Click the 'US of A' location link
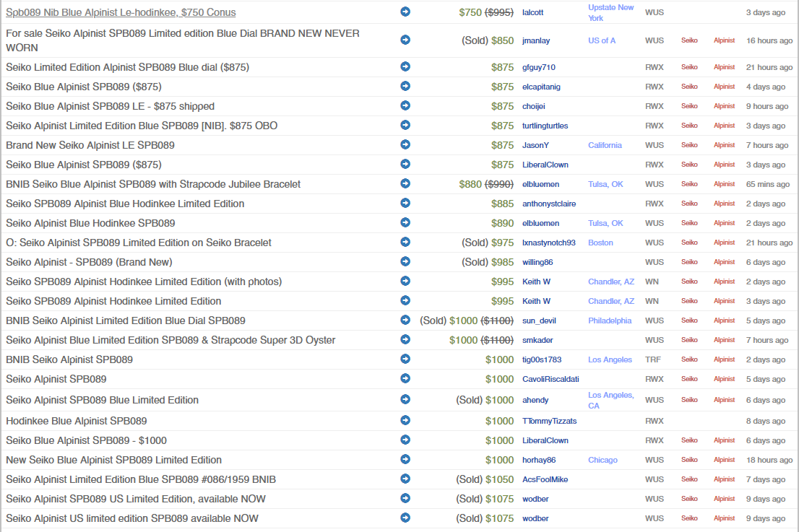This screenshot has height=532, width=799. pos(602,40)
